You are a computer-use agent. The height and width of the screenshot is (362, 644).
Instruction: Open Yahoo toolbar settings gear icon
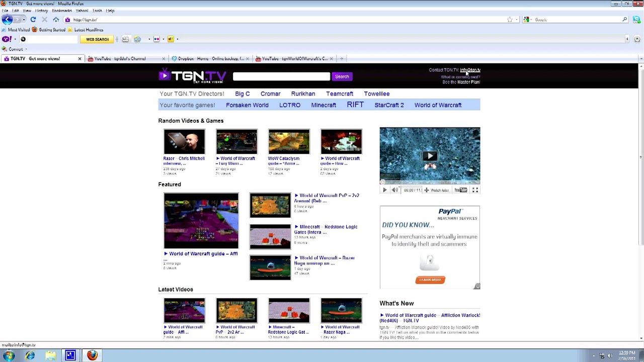click(x=637, y=39)
